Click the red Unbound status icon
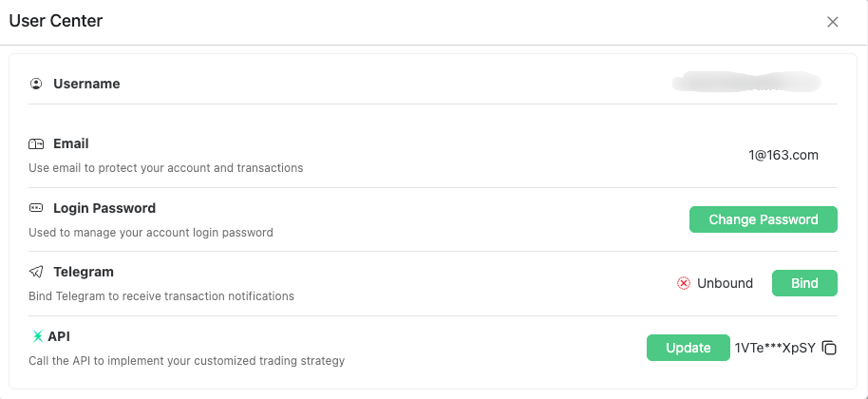 coord(684,283)
